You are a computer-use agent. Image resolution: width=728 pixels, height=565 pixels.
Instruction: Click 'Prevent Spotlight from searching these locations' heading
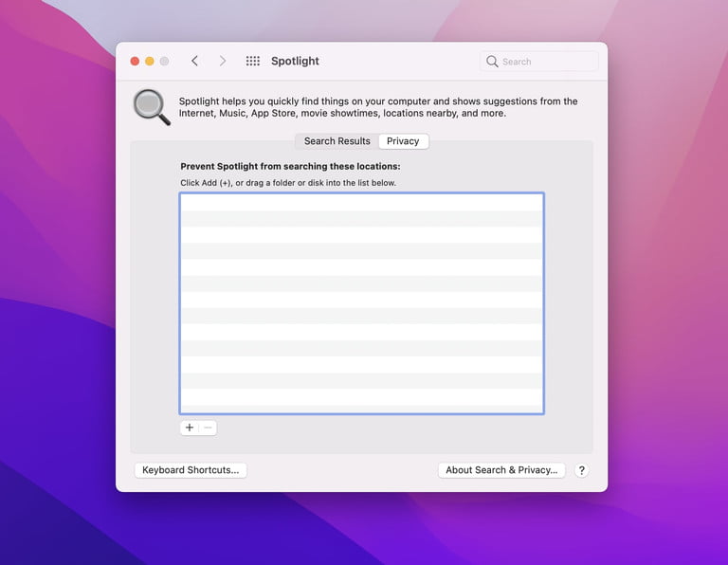click(x=290, y=166)
